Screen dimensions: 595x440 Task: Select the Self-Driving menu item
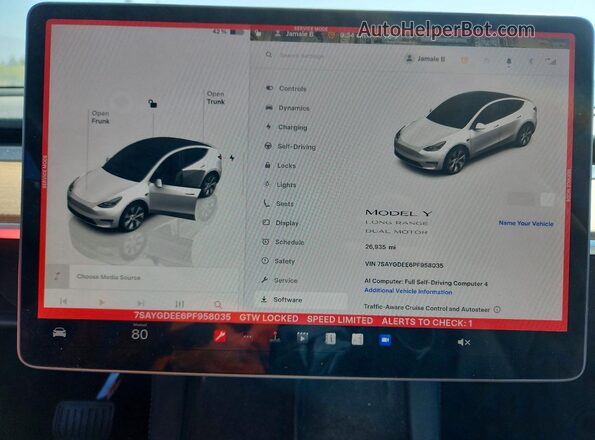click(x=290, y=146)
